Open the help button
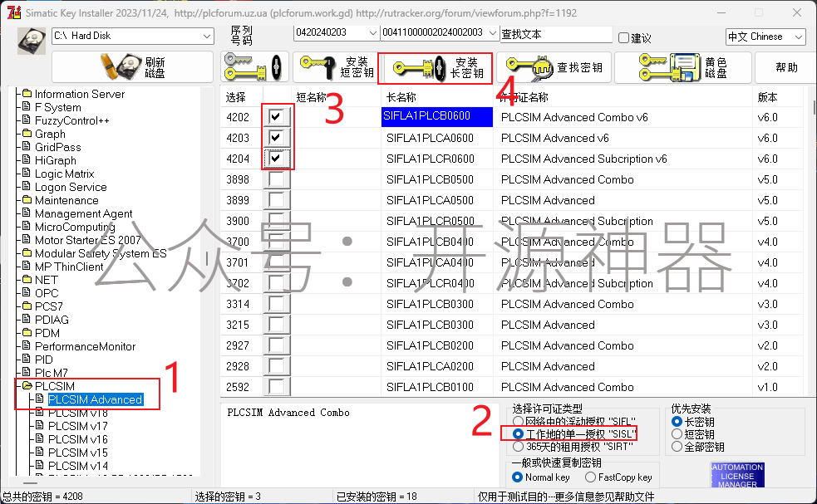The width and height of the screenshot is (817, 504). 786,67
